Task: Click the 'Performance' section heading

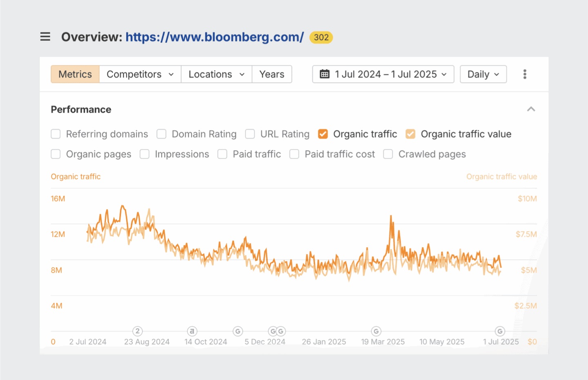Action: (x=81, y=109)
